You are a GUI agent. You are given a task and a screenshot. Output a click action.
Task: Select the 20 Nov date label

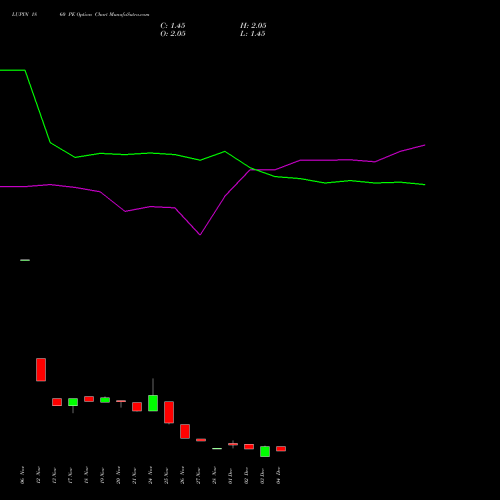[118, 475]
